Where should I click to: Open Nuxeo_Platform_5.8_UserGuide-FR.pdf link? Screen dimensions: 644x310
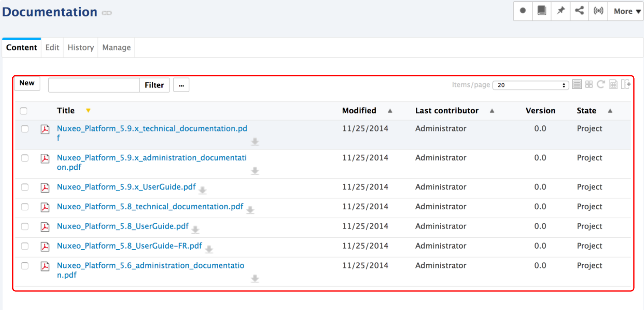130,246
